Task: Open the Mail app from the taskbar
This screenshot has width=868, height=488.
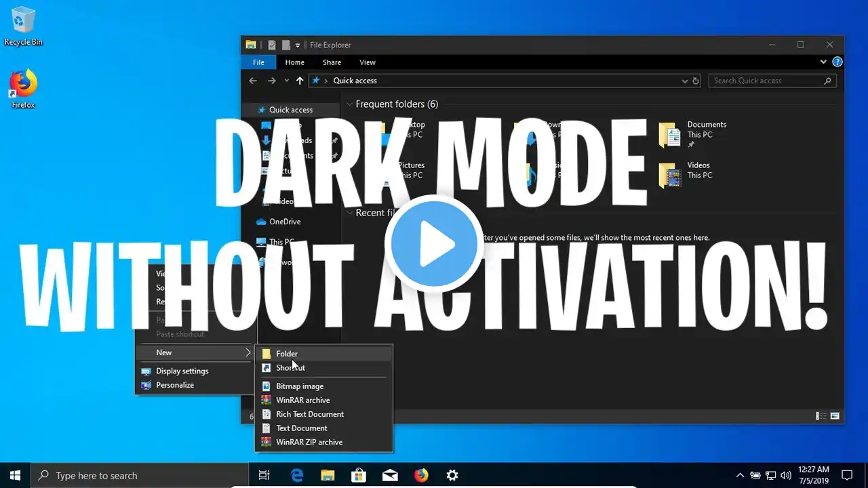Action: tap(390, 475)
